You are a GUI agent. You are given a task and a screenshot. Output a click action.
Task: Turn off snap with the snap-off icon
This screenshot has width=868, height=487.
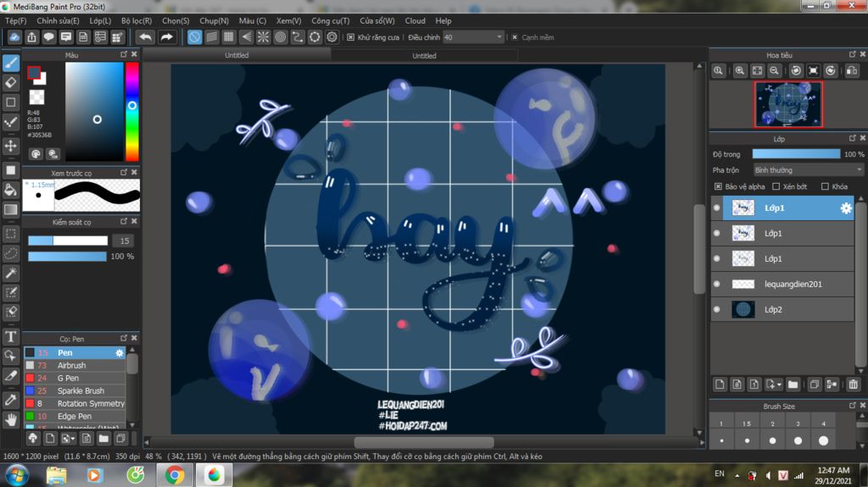(194, 37)
